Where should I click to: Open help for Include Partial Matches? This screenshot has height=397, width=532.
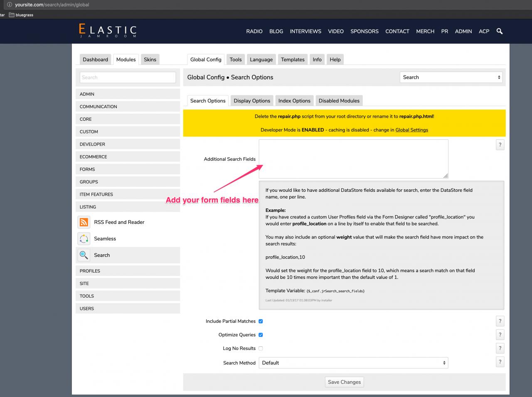click(x=500, y=321)
